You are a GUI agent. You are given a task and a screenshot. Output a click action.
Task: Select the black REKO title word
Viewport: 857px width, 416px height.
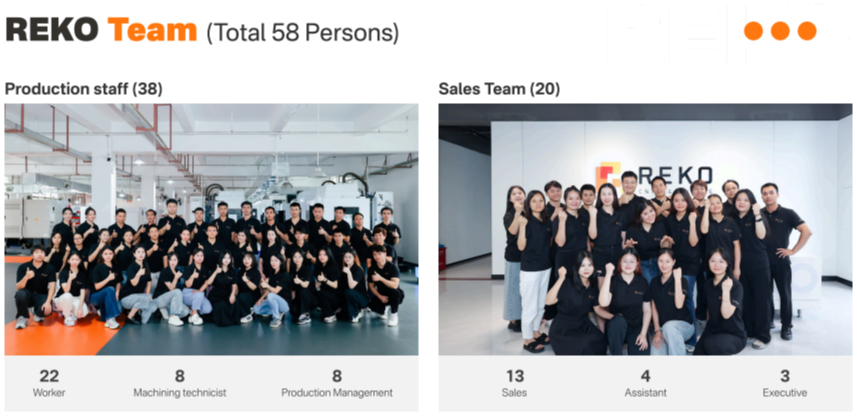point(51,31)
